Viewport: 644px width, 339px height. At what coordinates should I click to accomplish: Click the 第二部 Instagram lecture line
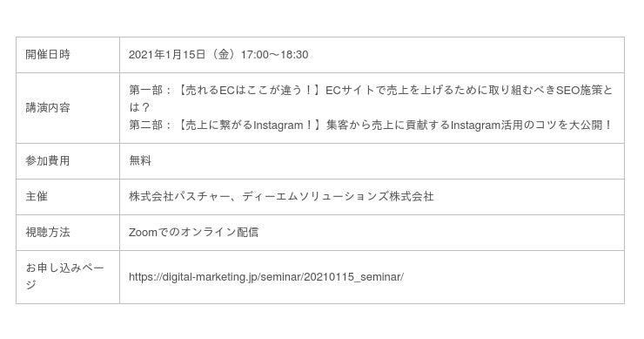(371, 125)
